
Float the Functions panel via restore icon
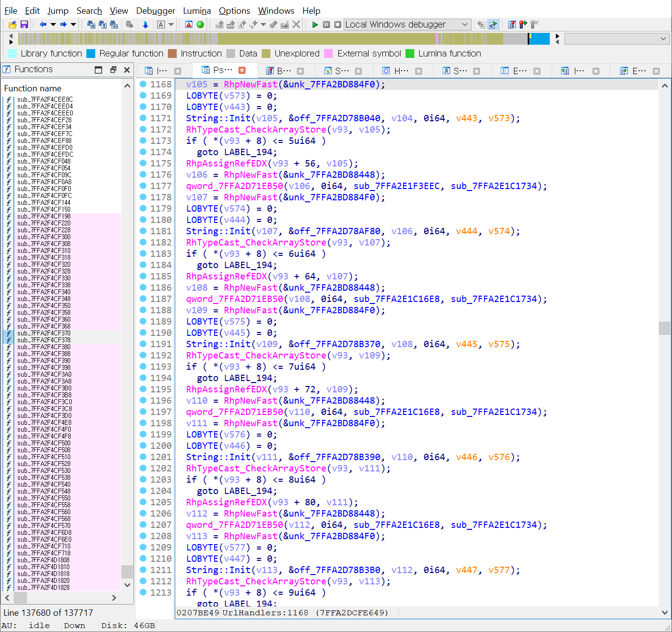coord(113,70)
